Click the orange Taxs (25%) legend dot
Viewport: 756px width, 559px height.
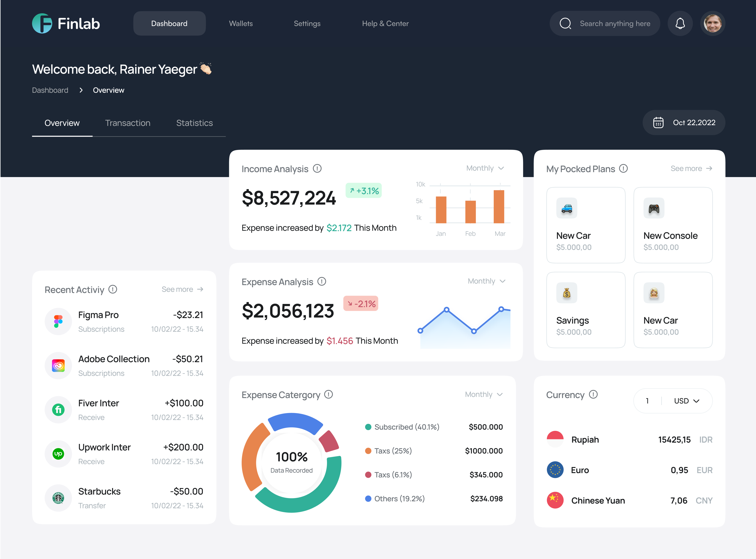[368, 451]
